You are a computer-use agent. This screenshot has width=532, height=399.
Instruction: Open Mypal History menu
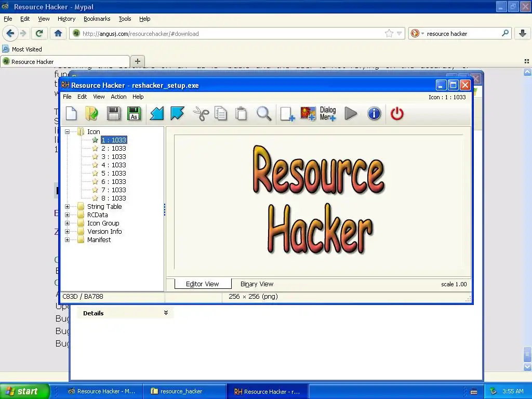coord(66,19)
